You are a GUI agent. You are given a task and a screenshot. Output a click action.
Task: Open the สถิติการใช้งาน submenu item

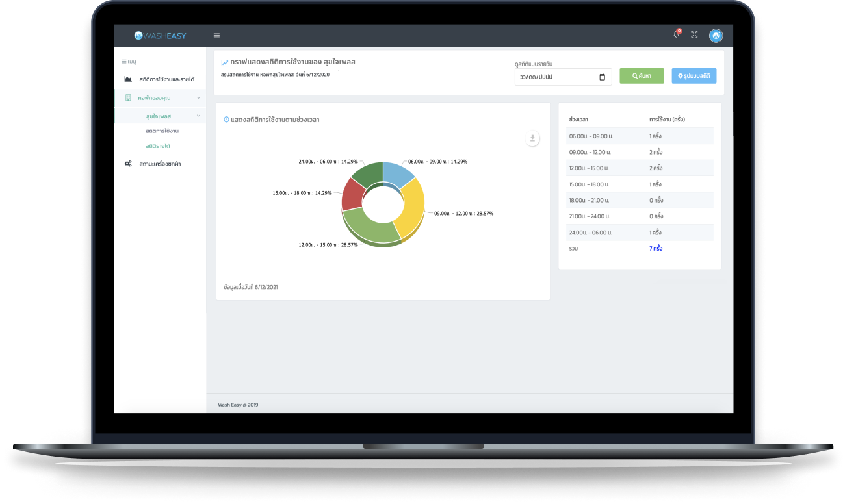pos(162,131)
